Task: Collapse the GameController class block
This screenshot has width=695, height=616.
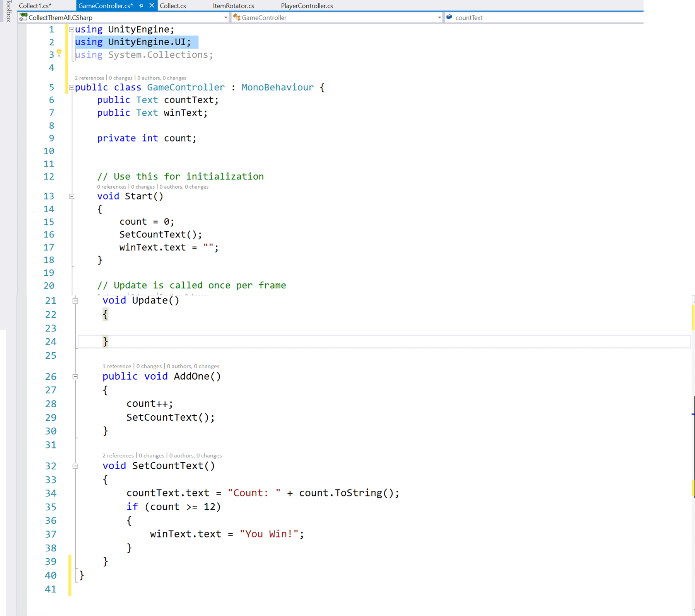Action: (x=72, y=87)
